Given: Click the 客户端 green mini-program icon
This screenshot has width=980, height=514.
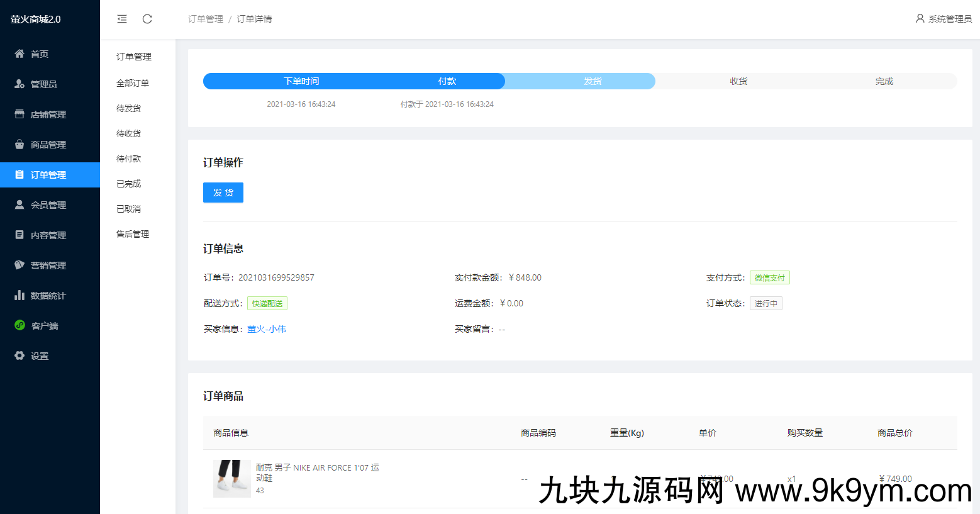Looking at the screenshot, I should [x=19, y=326].
